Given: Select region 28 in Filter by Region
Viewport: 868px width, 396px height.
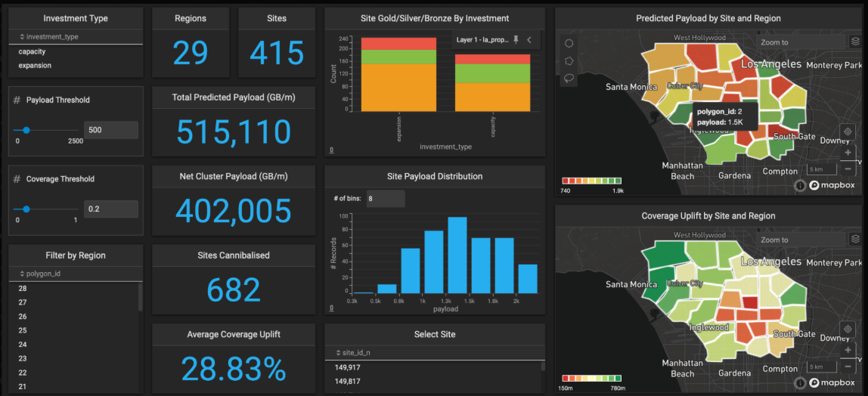Looking at the screenshot, I should point(73,288).
